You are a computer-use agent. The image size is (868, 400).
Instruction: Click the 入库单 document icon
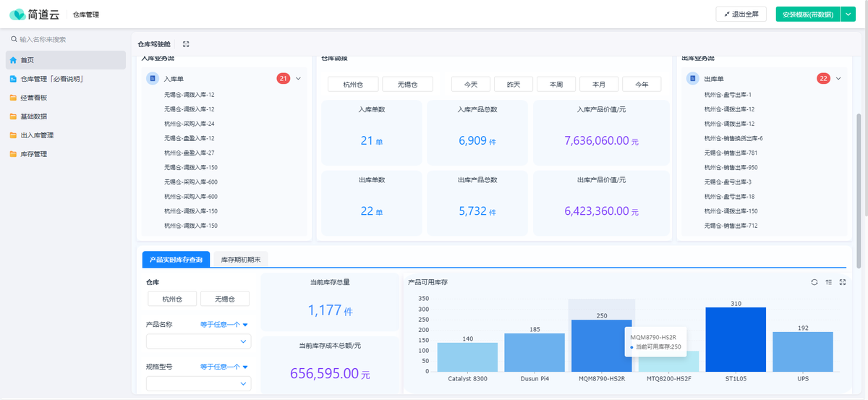(153, 78)
